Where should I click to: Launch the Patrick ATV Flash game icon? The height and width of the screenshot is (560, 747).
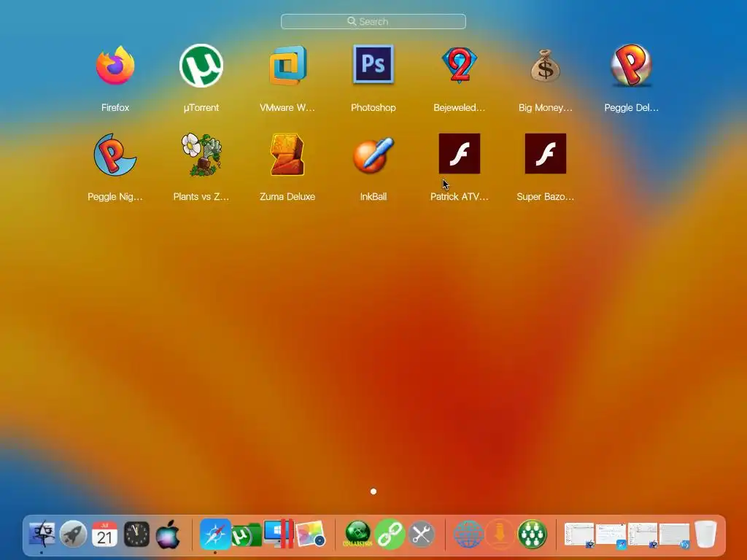click(x=460, y=153)
